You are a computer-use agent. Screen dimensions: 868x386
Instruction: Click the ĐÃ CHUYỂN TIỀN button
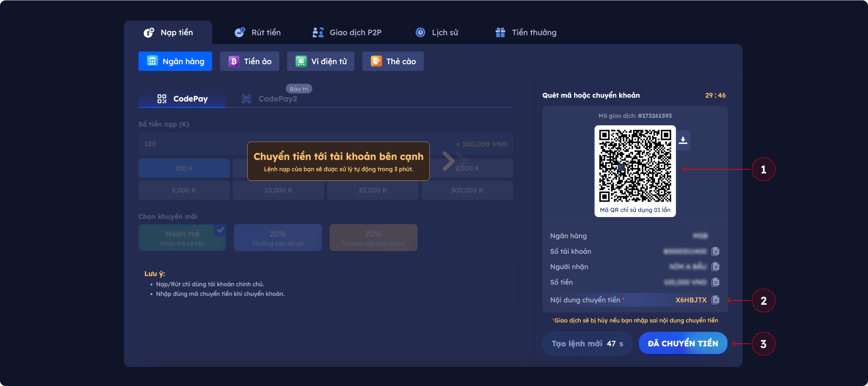click(x=683, y=343)
